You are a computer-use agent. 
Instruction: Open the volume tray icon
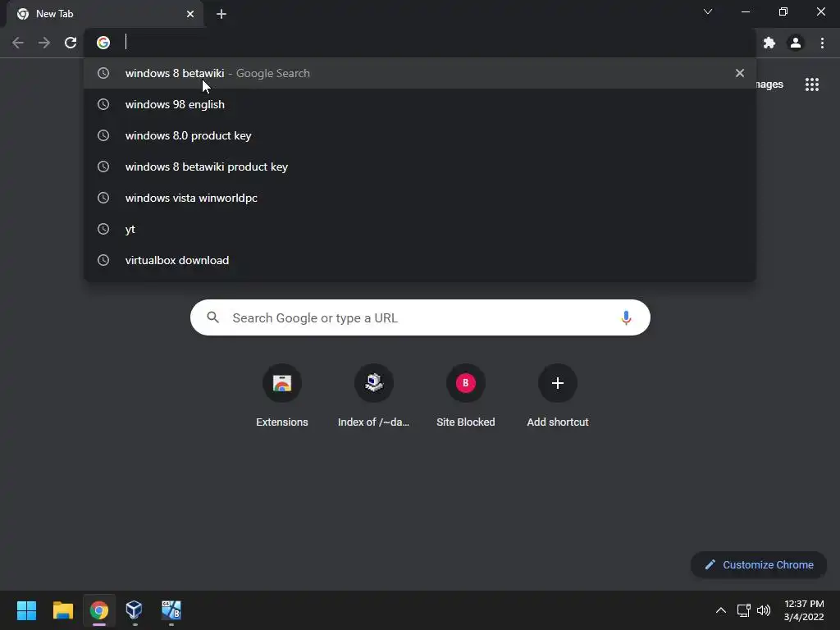click(764, 610)
